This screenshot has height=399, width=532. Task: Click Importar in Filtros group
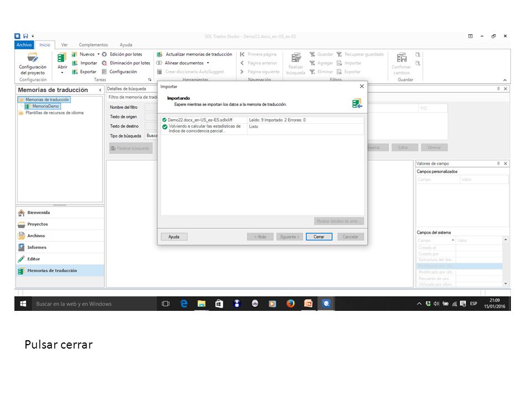tap(349, 63)
